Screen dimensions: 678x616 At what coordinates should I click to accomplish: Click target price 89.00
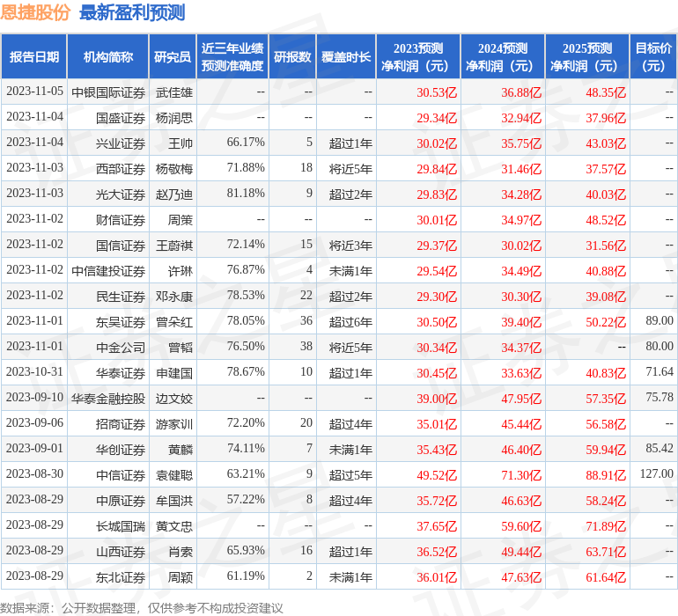pyautogui.click(x=660, y=320)
